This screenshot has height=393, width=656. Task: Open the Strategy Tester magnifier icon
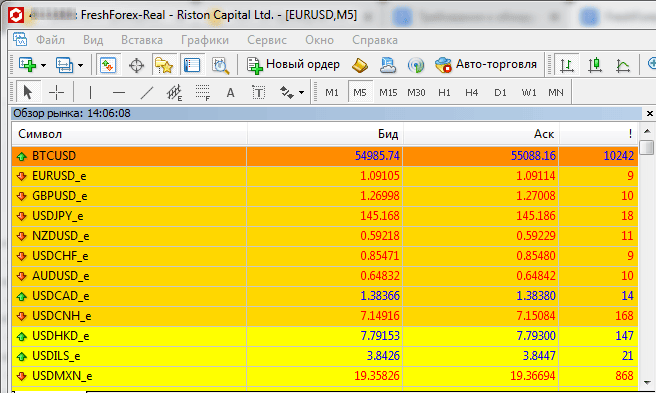tap(220, 65)
